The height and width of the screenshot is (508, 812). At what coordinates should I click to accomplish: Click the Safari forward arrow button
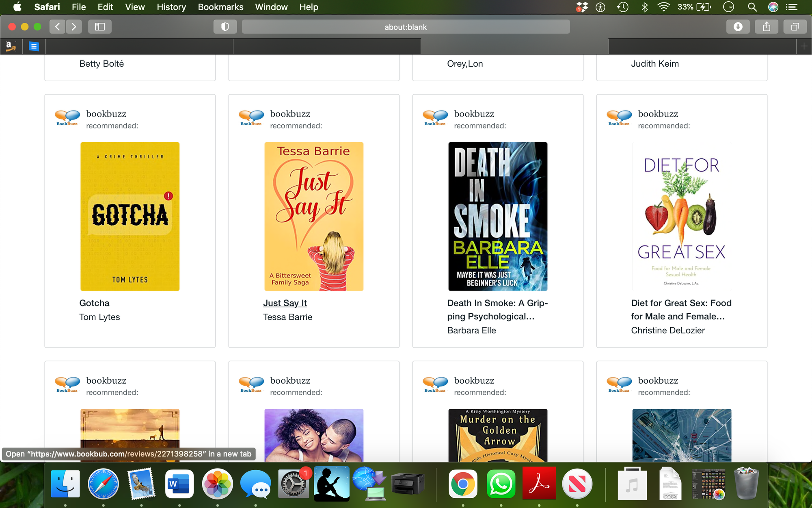pyautogui.click(x=74, y=27)
